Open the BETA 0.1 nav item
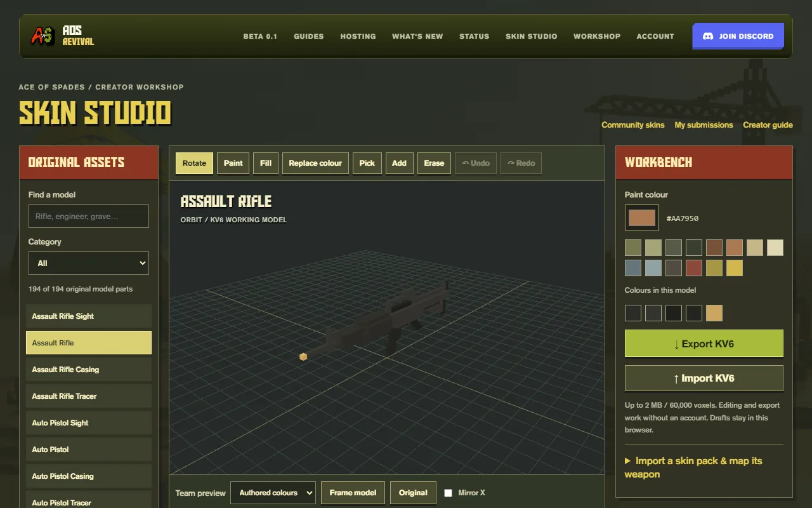 [x=260, y=36]
